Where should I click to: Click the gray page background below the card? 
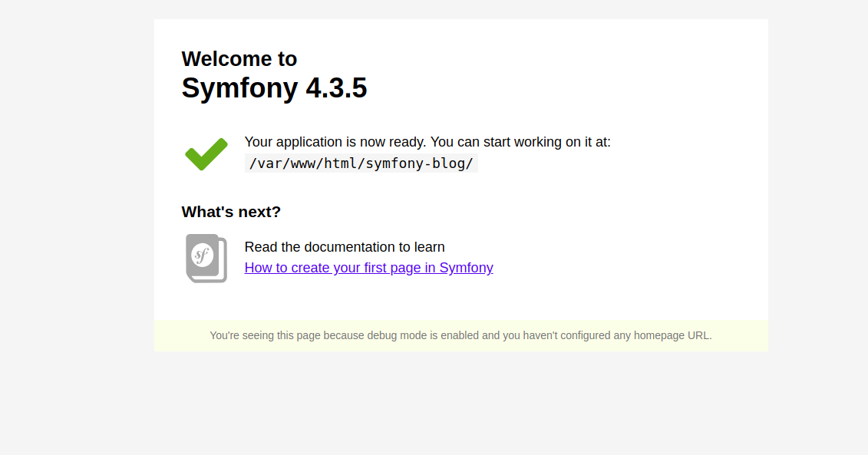[x=460, y=407]
